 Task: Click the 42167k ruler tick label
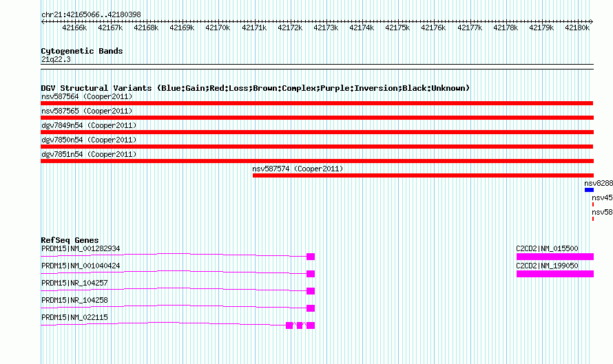tap(110, 28)
